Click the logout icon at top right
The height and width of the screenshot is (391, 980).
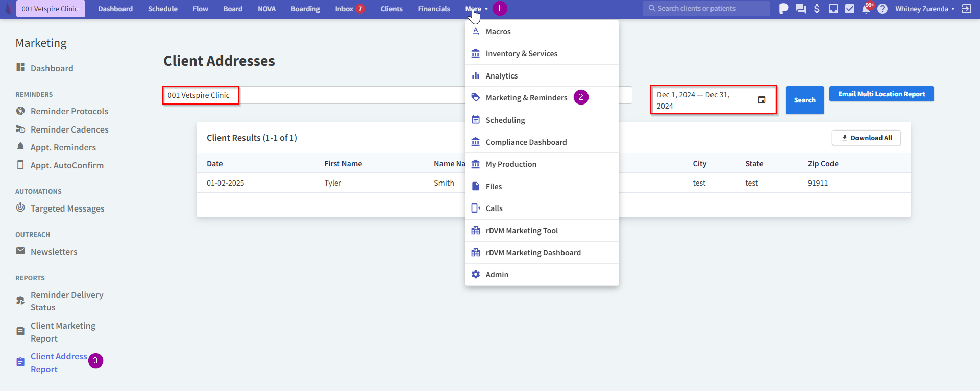pyautogui.click(x=966, y=9)
